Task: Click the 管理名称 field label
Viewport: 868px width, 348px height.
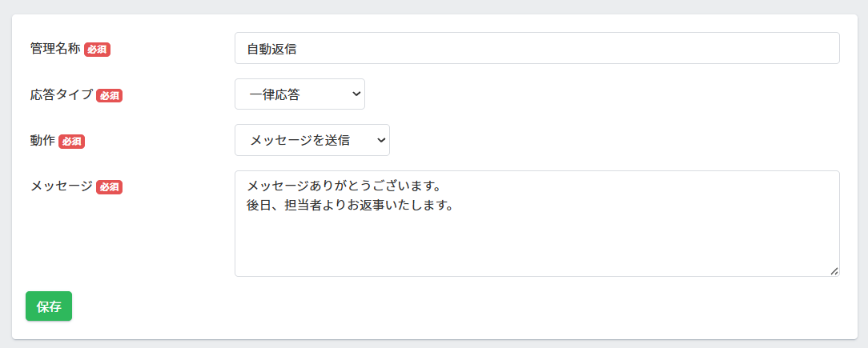Action: 55,49
